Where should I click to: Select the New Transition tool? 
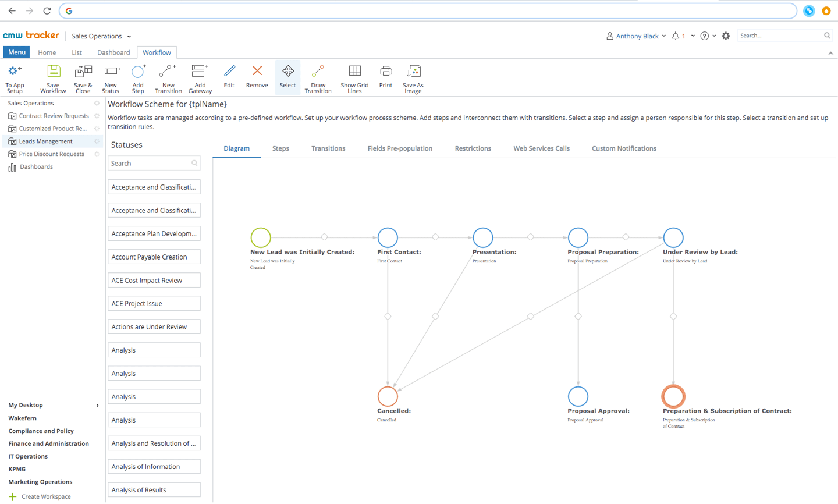point(168,77)
